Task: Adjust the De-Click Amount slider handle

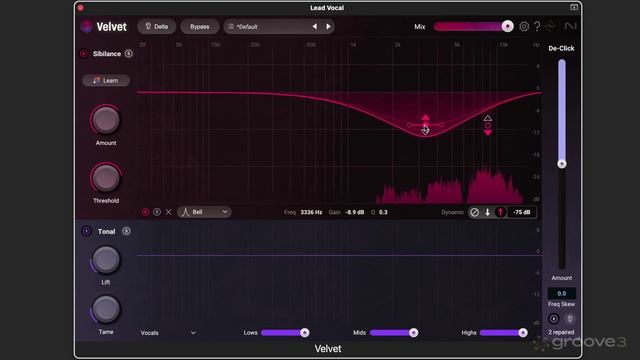Action: click(562, 164)
